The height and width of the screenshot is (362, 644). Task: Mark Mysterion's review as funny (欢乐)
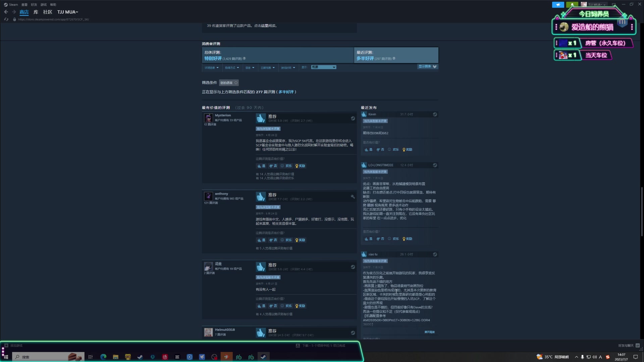[x=286, y=166]
